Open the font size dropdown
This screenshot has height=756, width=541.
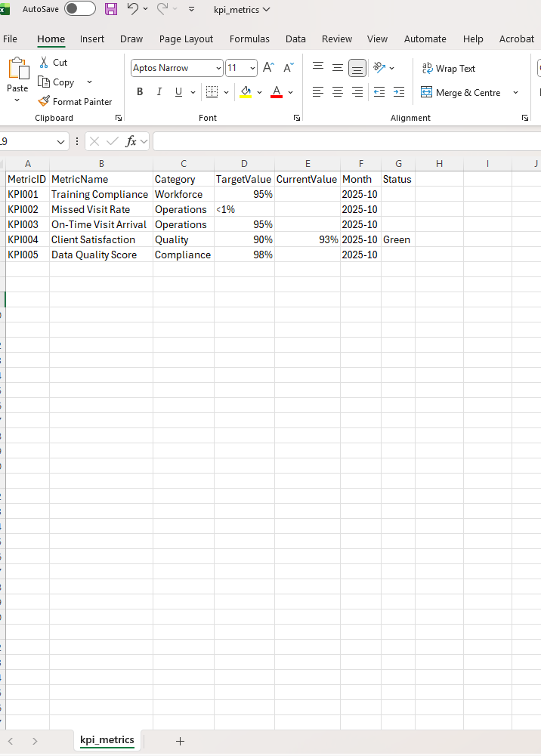click(252, 68)
